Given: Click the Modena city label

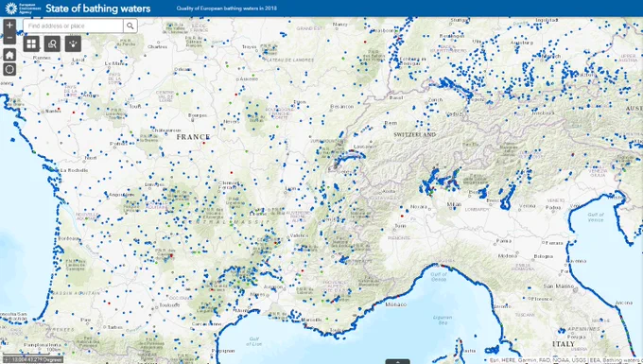Looking at the screenshot, I should [x=507, y=255].
